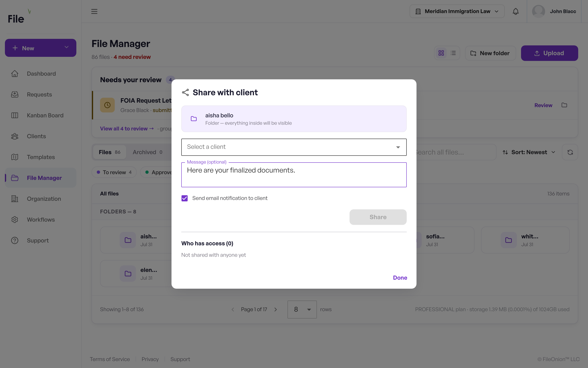Switch to list view icon
Image resolution: width=588 pixels, height=368 pixels.
[x=453, y=53]
